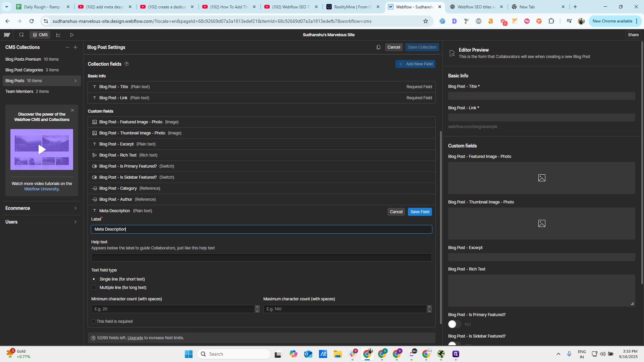Click the Collection fields help icon

(x=127, y=64)
